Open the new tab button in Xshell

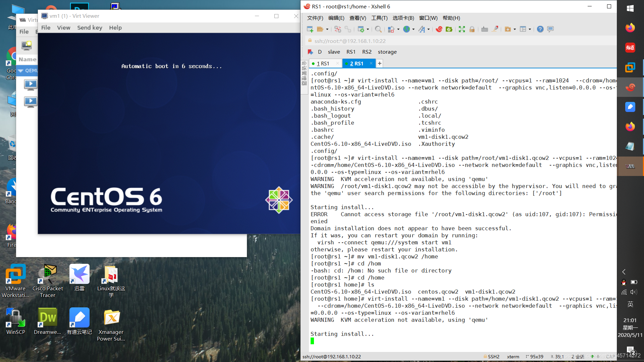tap(379, 63)
